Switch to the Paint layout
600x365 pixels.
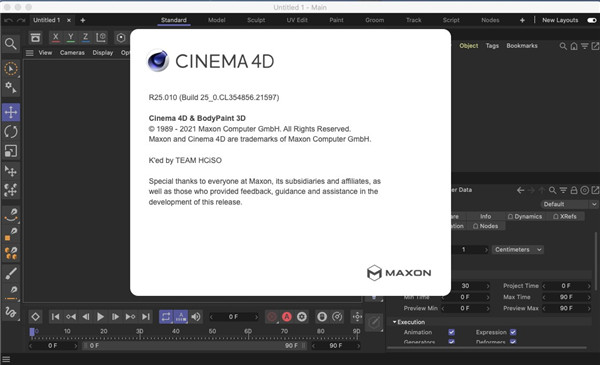336,20
